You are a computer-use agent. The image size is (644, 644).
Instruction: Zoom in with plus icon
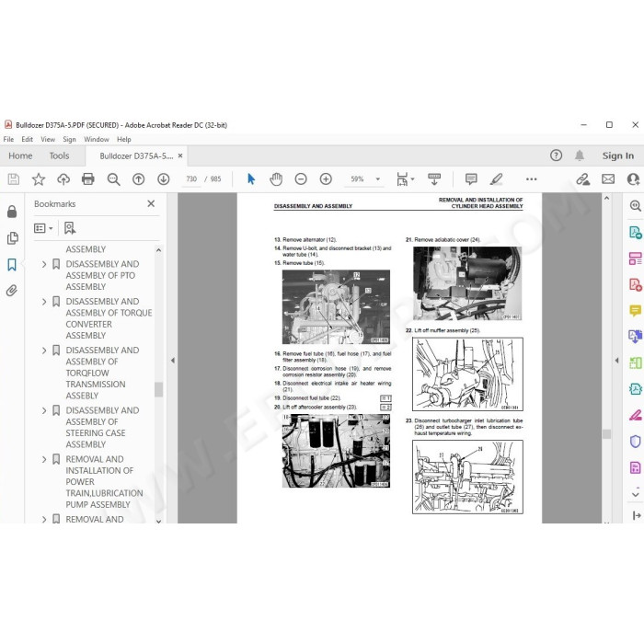pyautogui.click(x=326, y=179)
